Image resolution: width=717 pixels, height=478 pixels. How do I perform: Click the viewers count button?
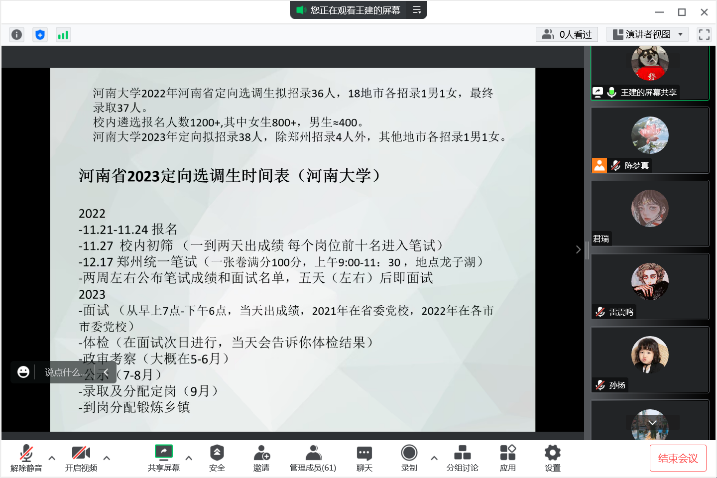click(567, 34)
